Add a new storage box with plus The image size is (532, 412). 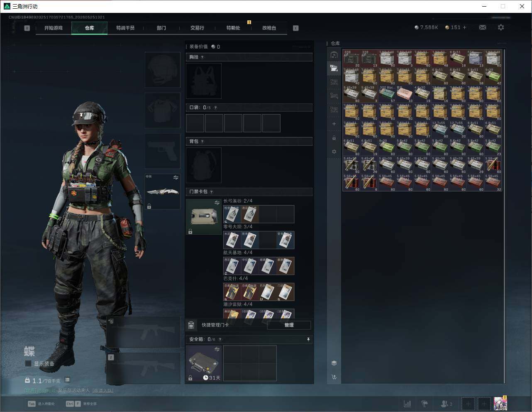(x=334, y=124)
